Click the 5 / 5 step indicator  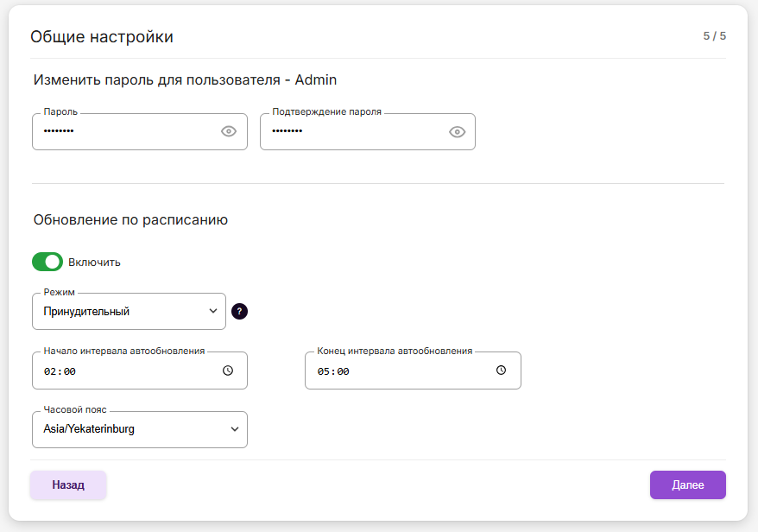pyautogui.click(x=714, y=36)
